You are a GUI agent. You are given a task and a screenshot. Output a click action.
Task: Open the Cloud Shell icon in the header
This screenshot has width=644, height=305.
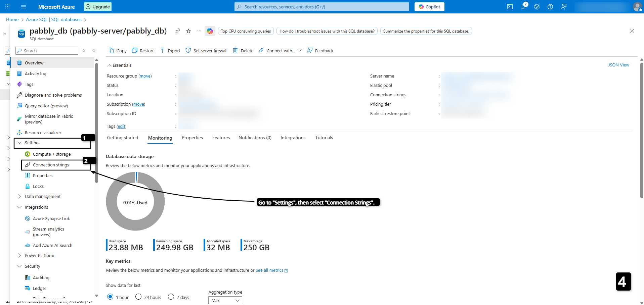click(510, 7)
